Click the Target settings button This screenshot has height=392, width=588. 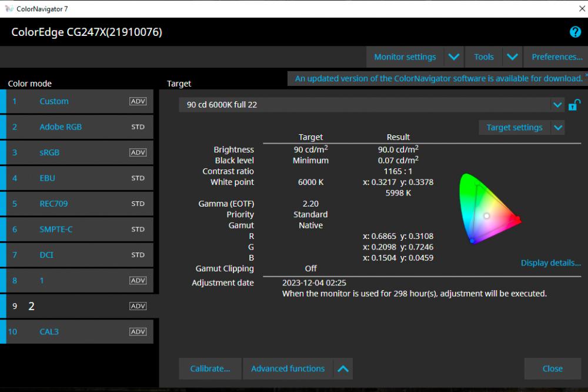[514, 128]
